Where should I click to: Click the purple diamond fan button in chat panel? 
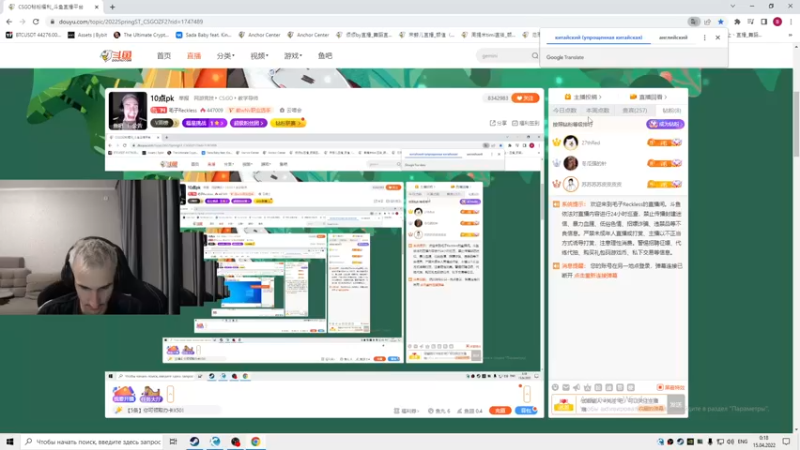[665, 124]
